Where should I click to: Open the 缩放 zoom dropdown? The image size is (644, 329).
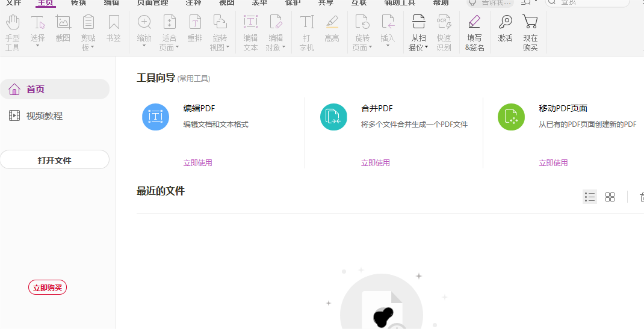point(144,46)
